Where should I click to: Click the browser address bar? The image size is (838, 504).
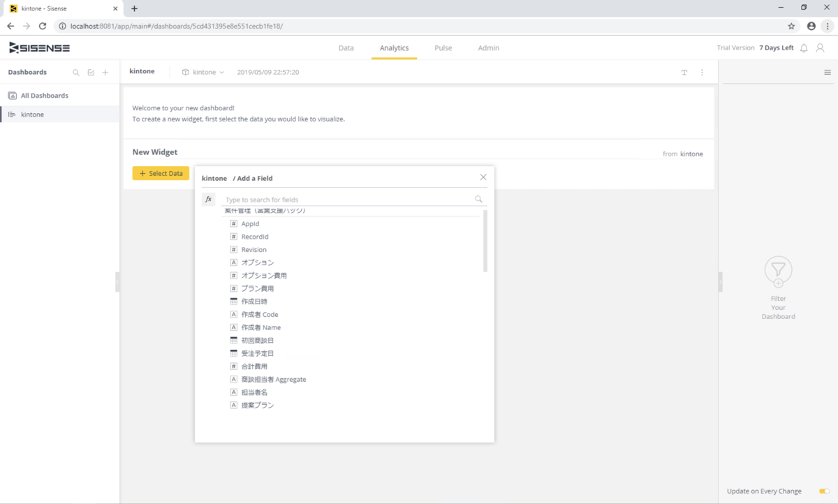point(419,26)
